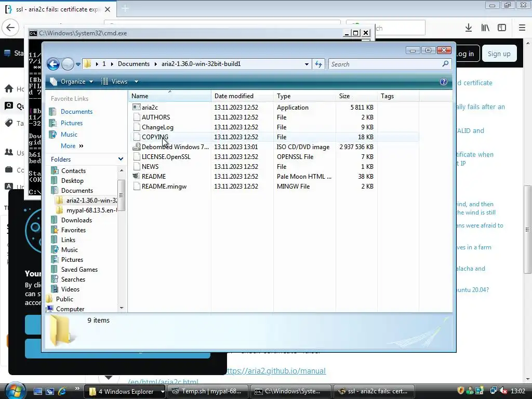Open aria2.github.io manual link
The width and height of the screenshot is (532, 399).
(x=275, y=371)
